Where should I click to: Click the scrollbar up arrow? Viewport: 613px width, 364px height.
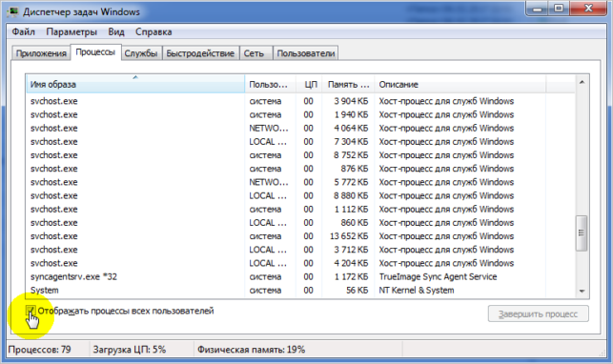click(x=582, y=82)
